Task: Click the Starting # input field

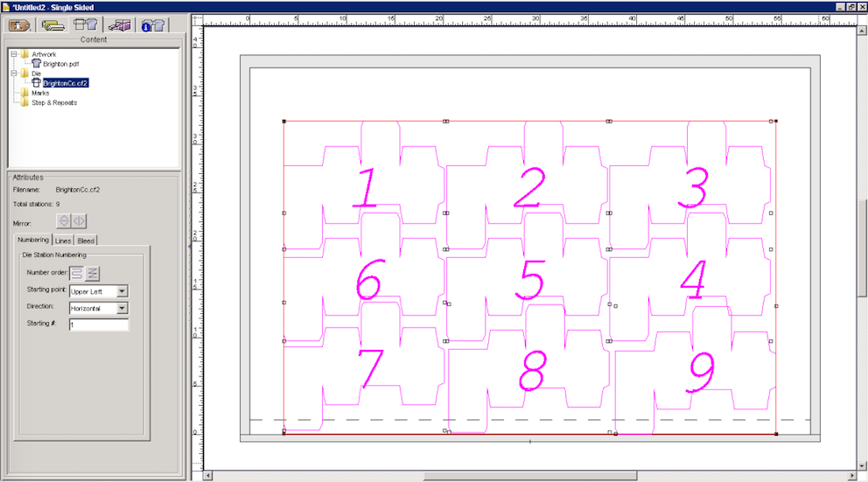Action: tap(98, 325)
